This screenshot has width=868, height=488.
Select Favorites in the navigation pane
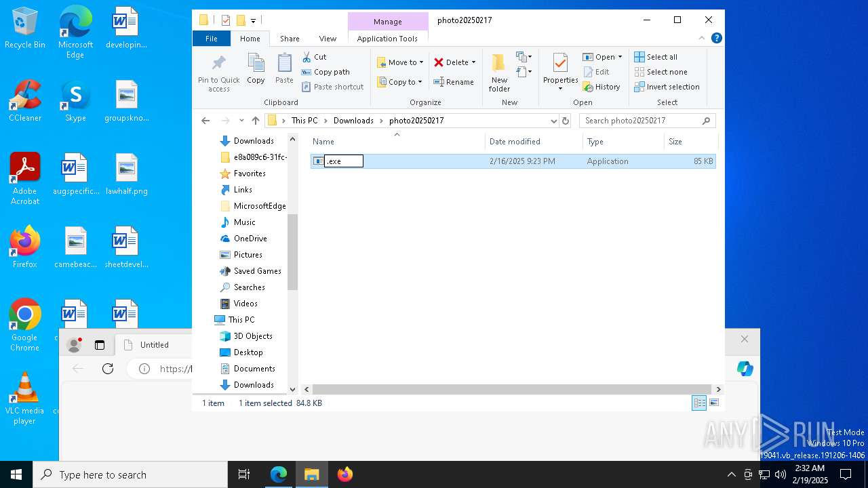(250, 174)
